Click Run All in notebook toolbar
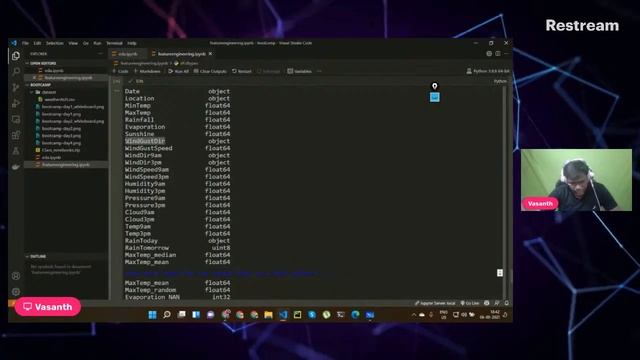This screenshot has height=360, width=640. [x=178, y=71]
